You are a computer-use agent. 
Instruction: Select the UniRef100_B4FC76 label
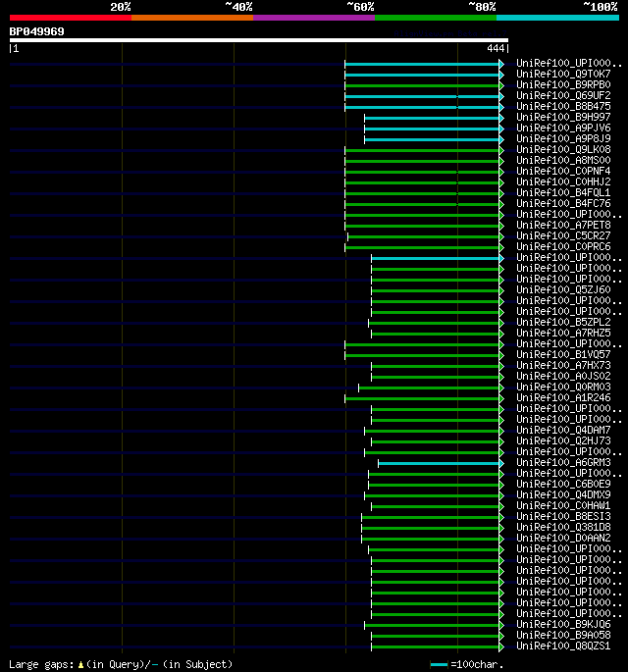[x=563, y=204]
